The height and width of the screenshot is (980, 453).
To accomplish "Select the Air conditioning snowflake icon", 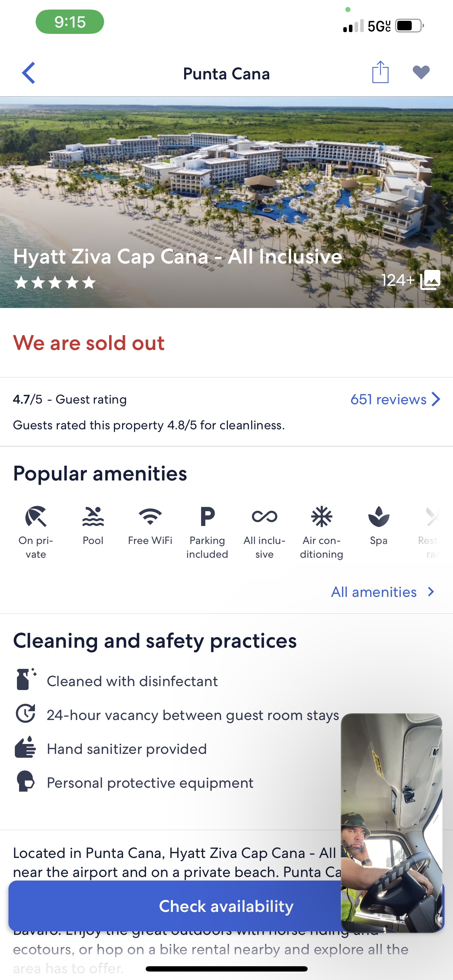I will (x=322, y=516).
